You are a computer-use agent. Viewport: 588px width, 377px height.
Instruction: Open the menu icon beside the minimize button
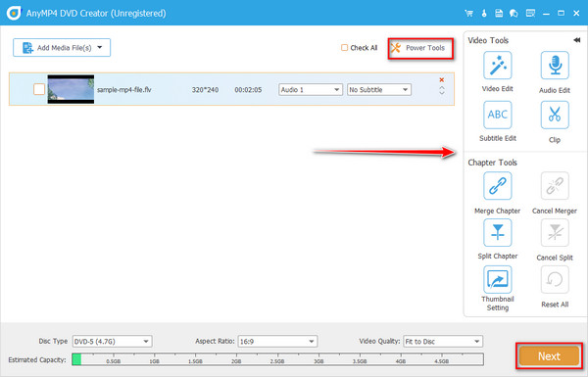[530, 14]
